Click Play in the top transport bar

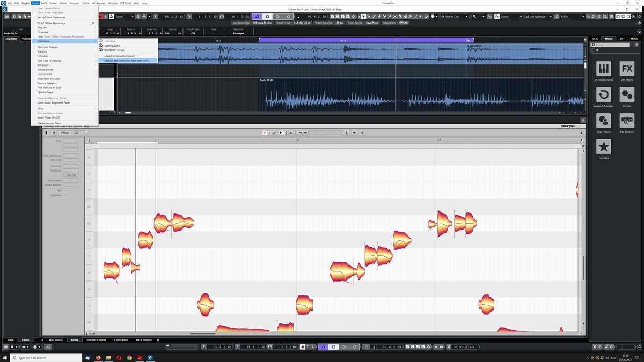pyautogui.click(x=278, y=17)
